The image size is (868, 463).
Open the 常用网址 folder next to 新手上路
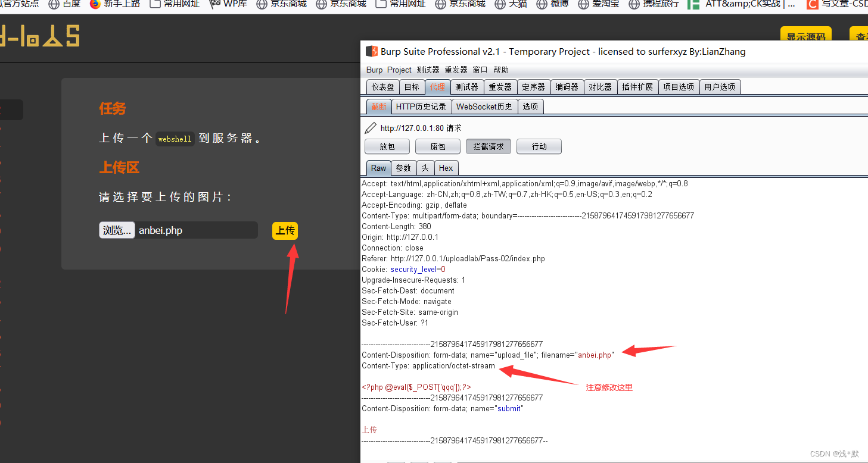[x=175, y=4]
